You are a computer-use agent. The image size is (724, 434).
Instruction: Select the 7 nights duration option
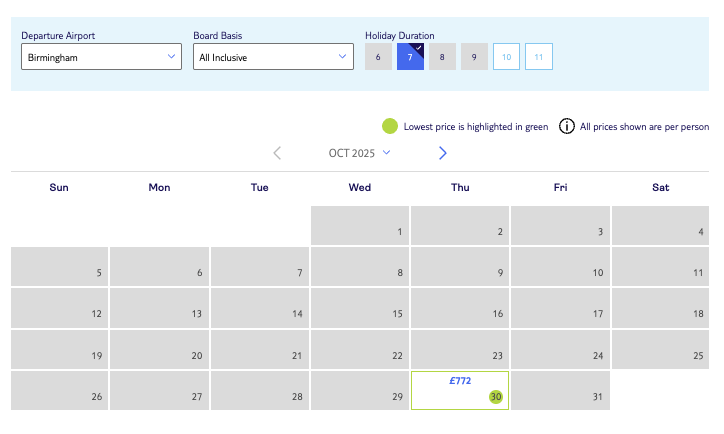(410, 57)
